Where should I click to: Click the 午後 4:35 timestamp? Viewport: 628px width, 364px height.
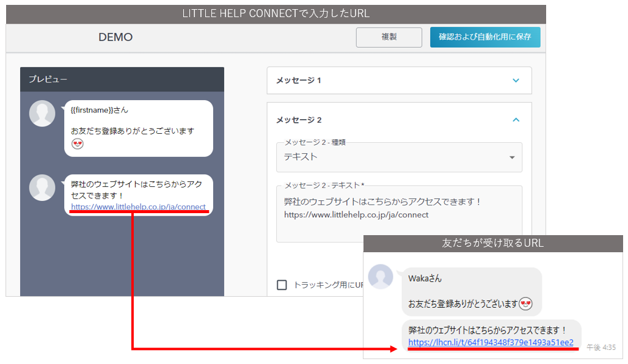pos(601,347)
